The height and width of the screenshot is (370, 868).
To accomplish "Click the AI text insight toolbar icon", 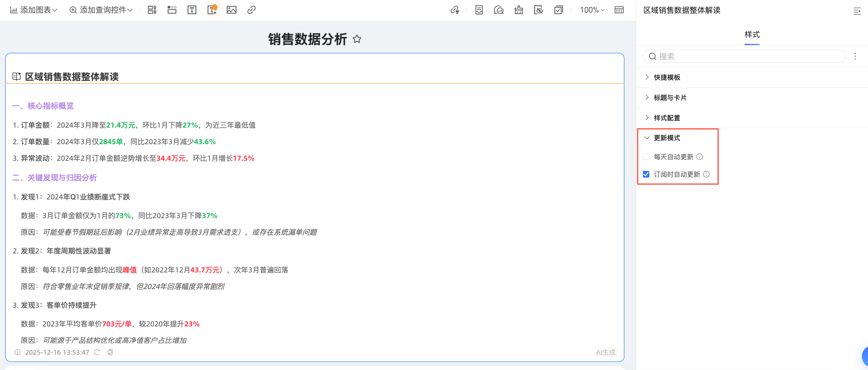I will tap(212, 10).
